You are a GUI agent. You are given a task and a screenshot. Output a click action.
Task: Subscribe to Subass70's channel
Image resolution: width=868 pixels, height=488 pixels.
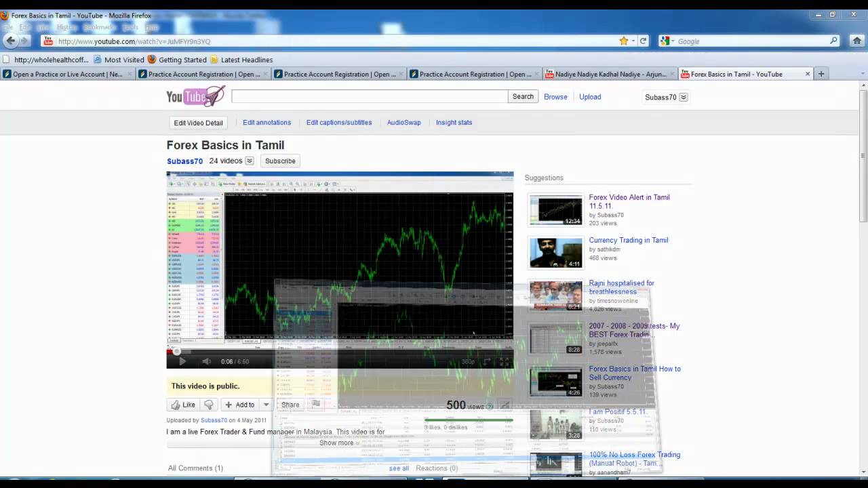coord(280,161)
